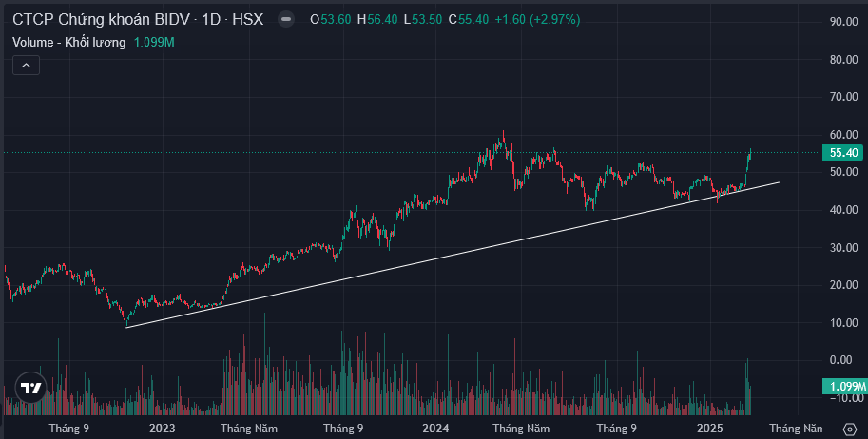Click the 10.00 price axis label

[x=843, y=322]
